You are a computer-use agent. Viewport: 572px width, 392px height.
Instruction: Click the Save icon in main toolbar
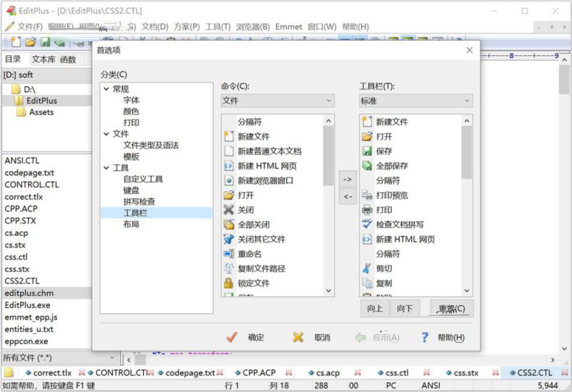tap(45, 42)
